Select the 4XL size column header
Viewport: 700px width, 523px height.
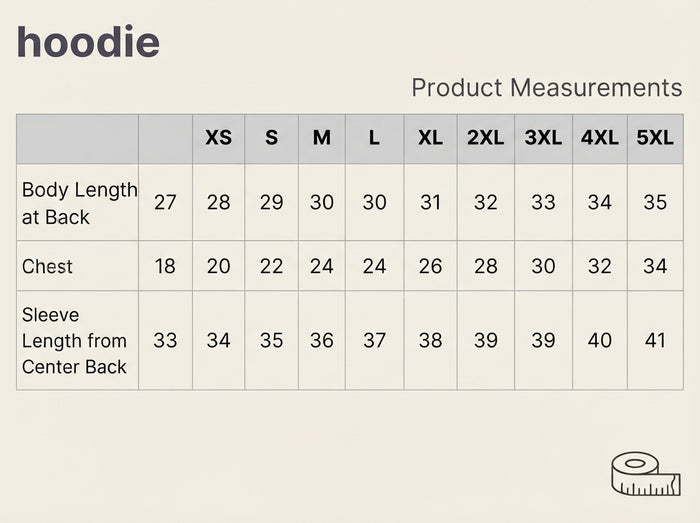point(600,137)
